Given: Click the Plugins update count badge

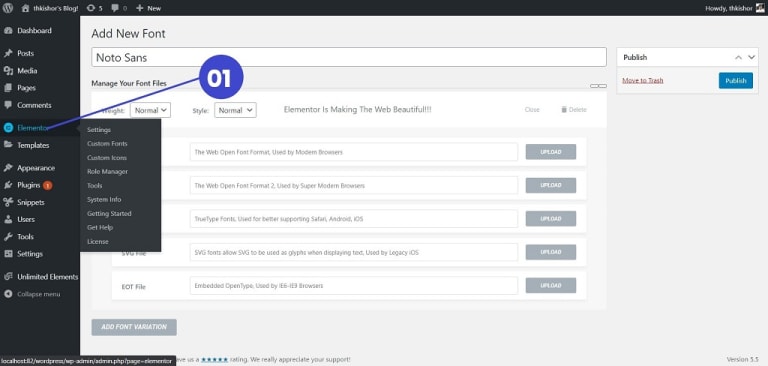Looking at the screenshot, I should tap(48, 185).
